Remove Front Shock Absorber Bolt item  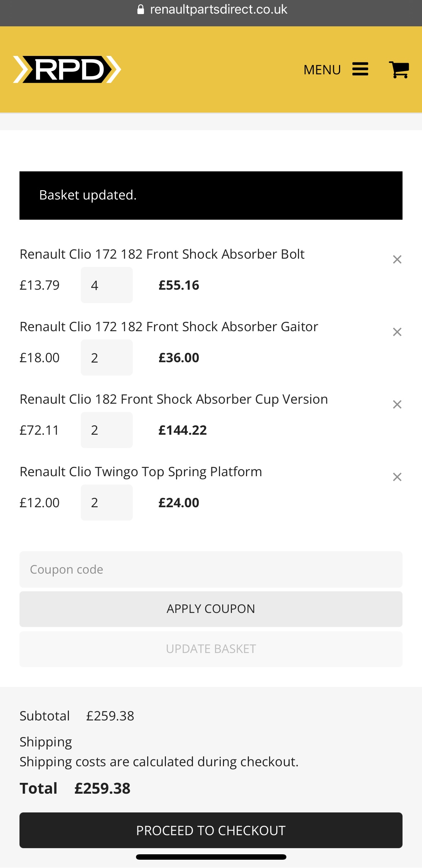tap(397, 259)
